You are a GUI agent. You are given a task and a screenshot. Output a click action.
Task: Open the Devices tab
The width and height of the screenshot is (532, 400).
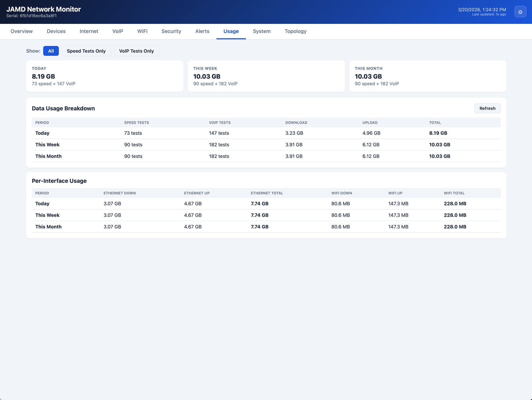[x=56, y=31]
